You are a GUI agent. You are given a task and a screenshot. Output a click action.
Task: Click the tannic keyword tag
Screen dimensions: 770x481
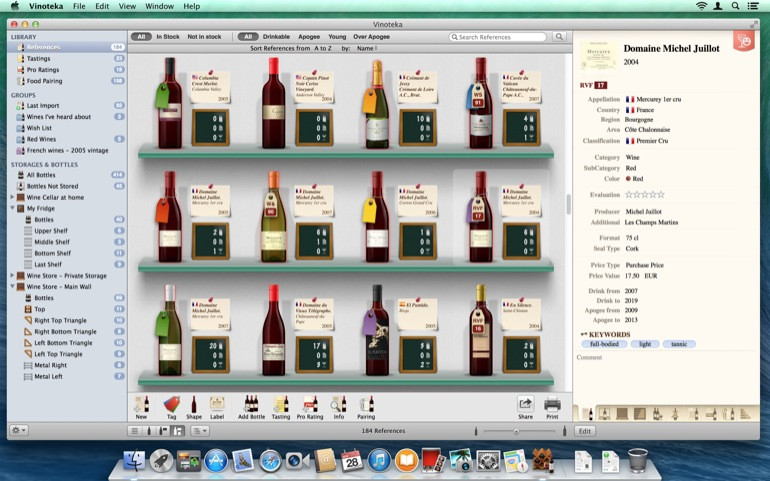[679, 344]
